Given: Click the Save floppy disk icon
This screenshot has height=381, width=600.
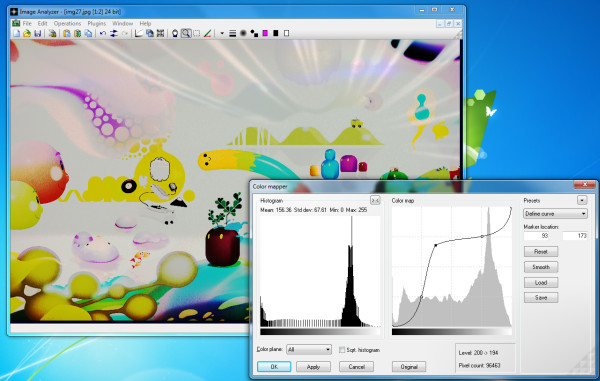Looking at the screenshot, I should click(x=38, y=33).
